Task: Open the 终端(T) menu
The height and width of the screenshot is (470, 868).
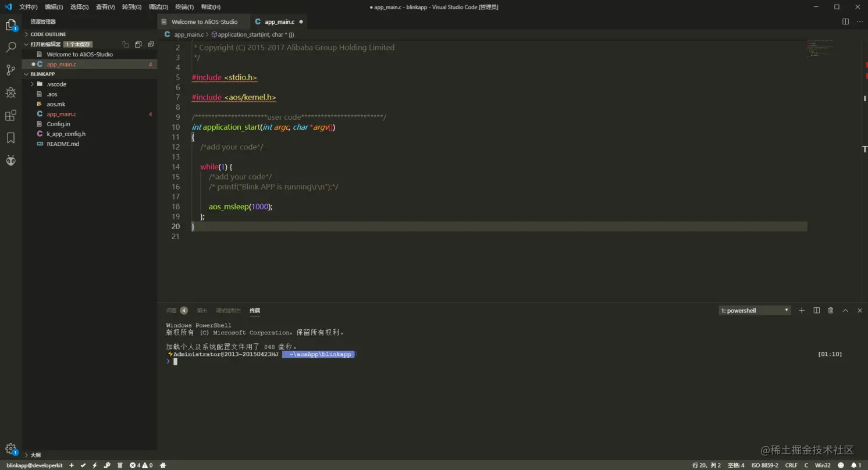Action: pyautogui.click(x=184, y=7)
